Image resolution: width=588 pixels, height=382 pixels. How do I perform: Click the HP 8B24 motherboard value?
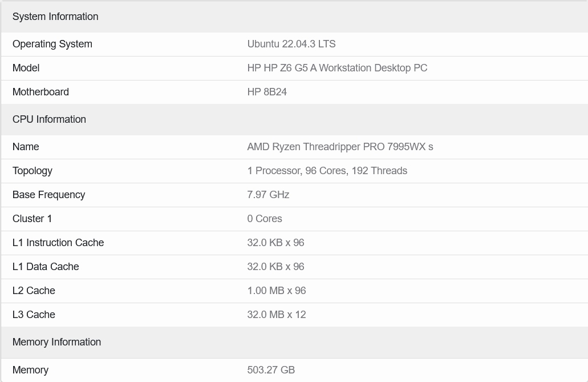(x=267, y=92)
